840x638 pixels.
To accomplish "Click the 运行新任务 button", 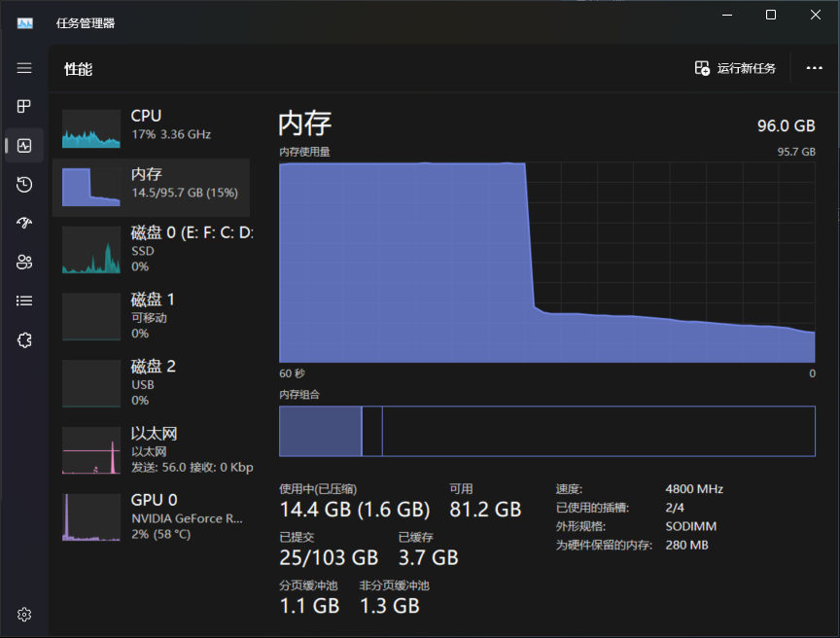I will tap(736, 68).
